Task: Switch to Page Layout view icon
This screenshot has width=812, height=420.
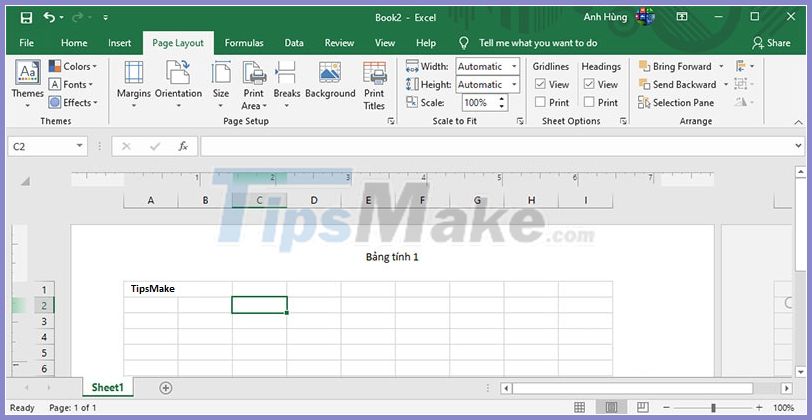Action: 611,407
